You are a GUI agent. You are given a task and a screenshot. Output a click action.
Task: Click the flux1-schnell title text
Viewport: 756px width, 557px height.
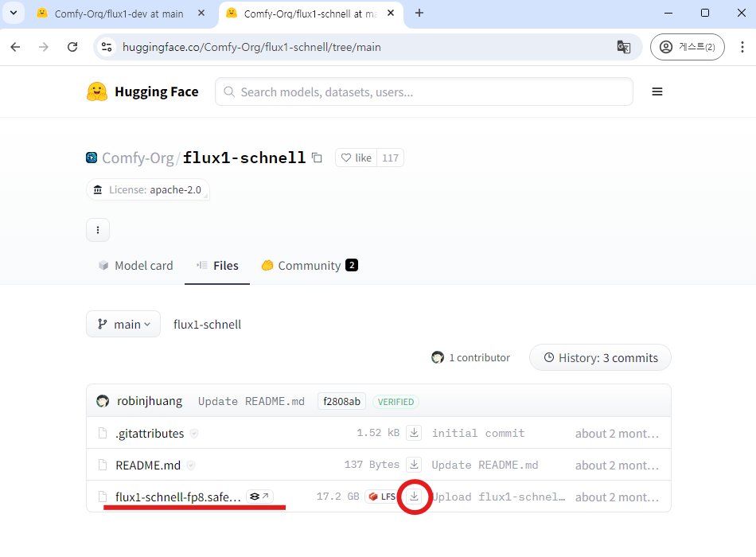(244, 158)
